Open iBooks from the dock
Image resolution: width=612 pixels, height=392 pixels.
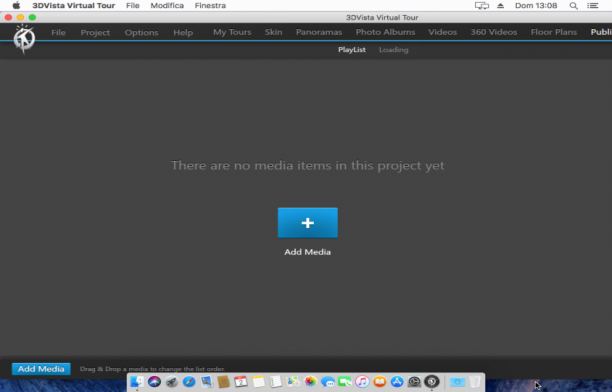click(380, 381)
